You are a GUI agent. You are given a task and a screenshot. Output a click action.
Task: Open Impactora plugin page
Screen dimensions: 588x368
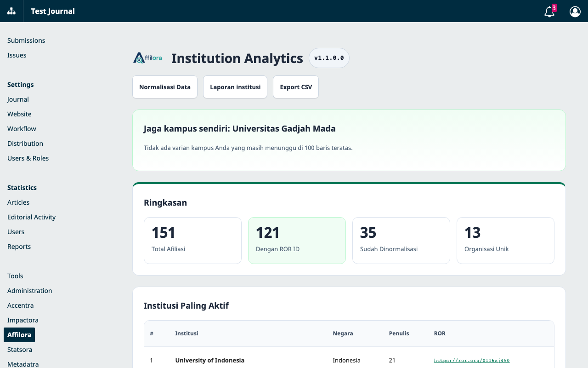[23, 320]
